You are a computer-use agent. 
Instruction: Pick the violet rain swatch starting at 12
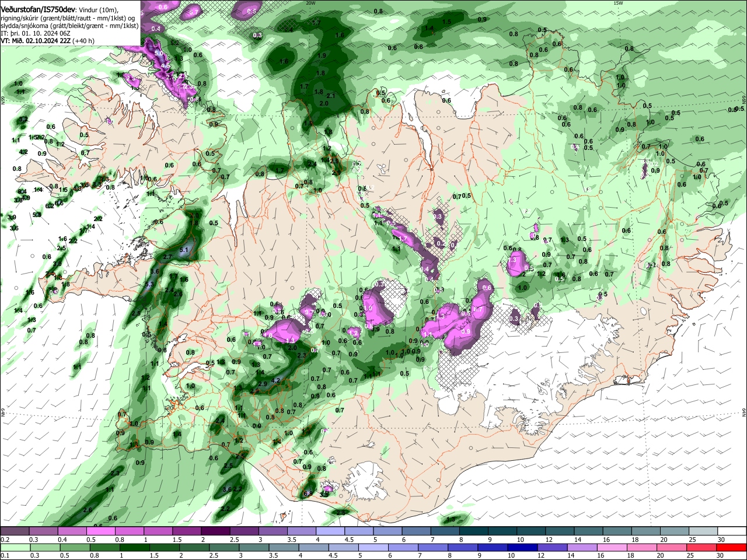pos(552,547)
